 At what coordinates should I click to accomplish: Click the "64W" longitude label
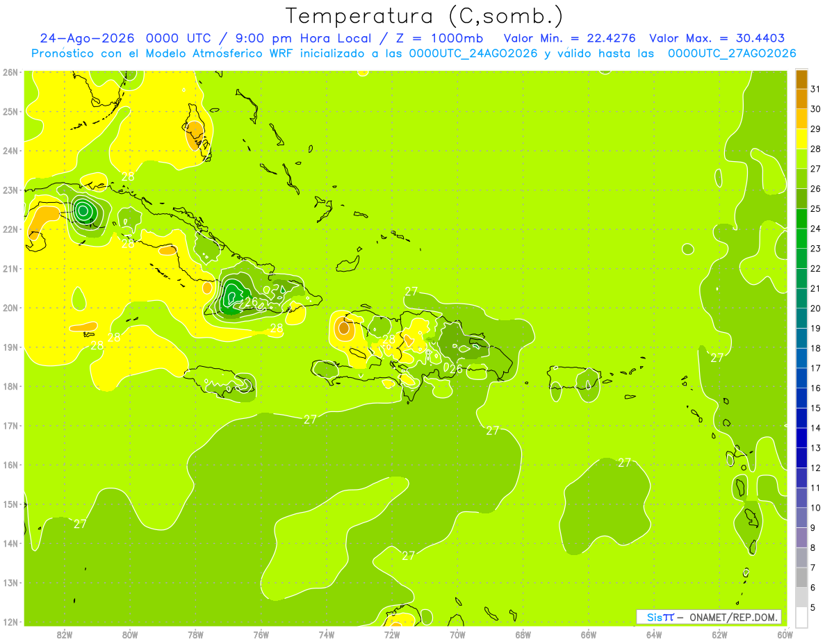654,634
